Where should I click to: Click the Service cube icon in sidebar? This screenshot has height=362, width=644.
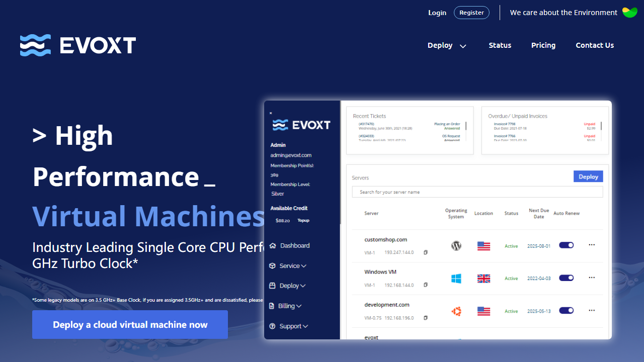click(x=273, y=266)
